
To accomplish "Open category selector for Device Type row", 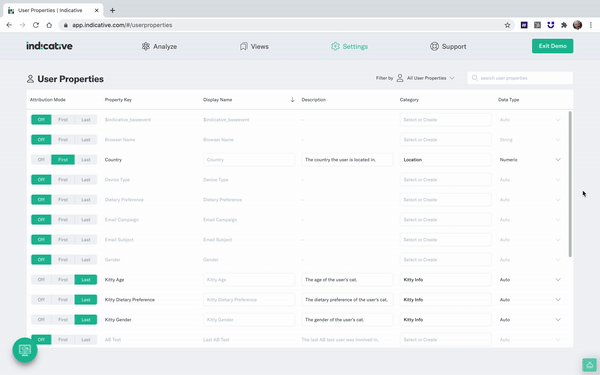I will coord(445,179).
